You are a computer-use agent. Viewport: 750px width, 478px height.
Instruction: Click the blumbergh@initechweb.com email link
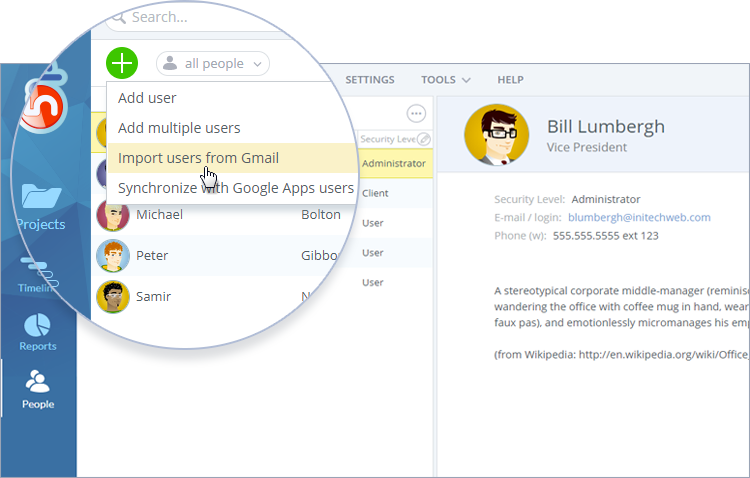(x=639, y=217)
